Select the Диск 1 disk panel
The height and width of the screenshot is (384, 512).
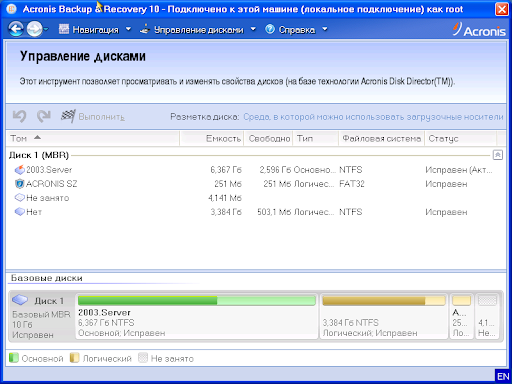pyautogui.click(x=41, y=316)
